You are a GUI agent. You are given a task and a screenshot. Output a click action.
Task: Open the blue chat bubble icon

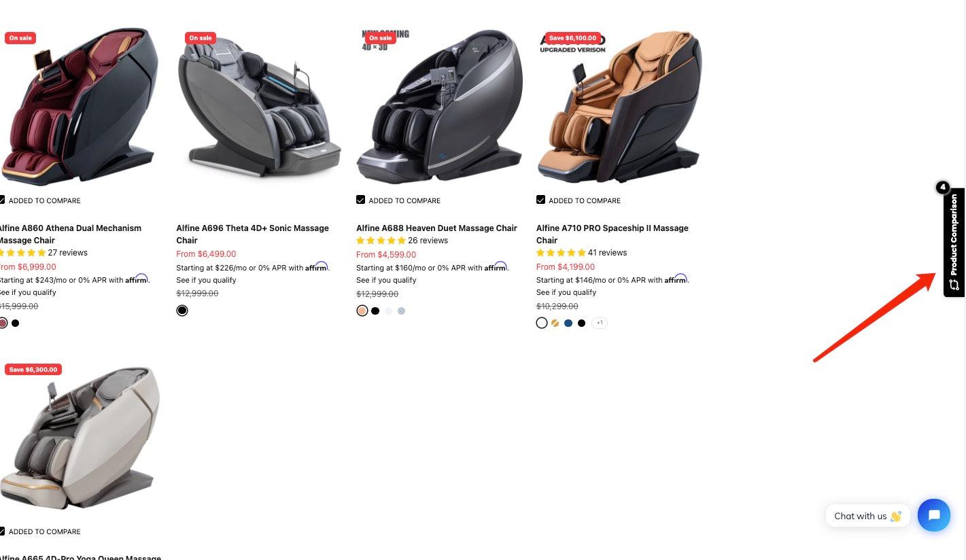coord(933,515)
